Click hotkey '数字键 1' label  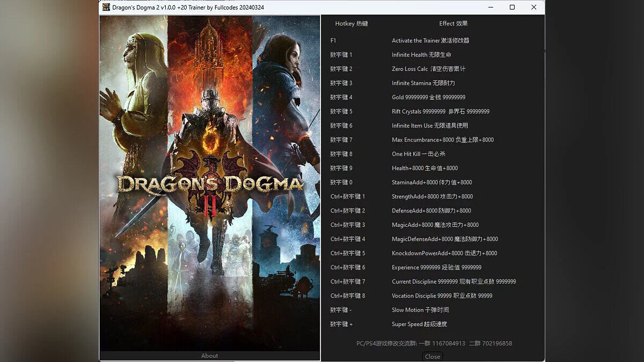[341, 55]
